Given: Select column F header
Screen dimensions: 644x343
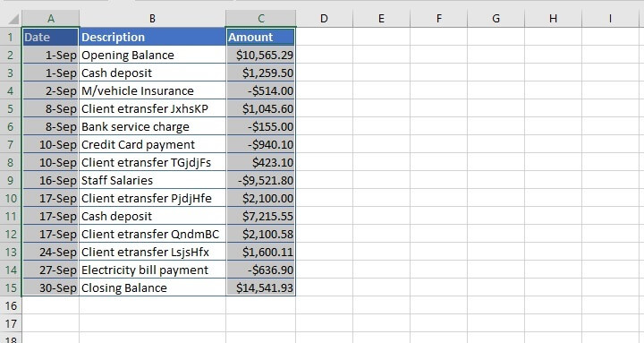Looking at the screenshot, I should [438, 19].
